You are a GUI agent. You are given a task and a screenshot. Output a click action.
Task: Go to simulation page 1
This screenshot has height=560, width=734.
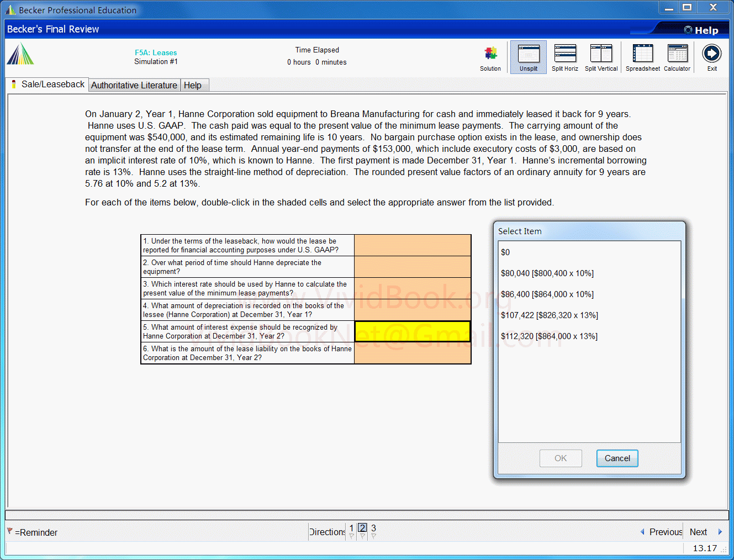click(351, 528)
